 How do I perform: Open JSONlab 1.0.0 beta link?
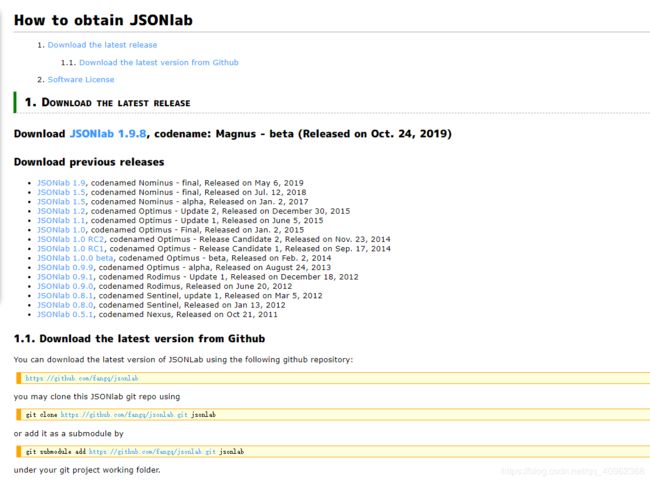(x=75, y=258)
